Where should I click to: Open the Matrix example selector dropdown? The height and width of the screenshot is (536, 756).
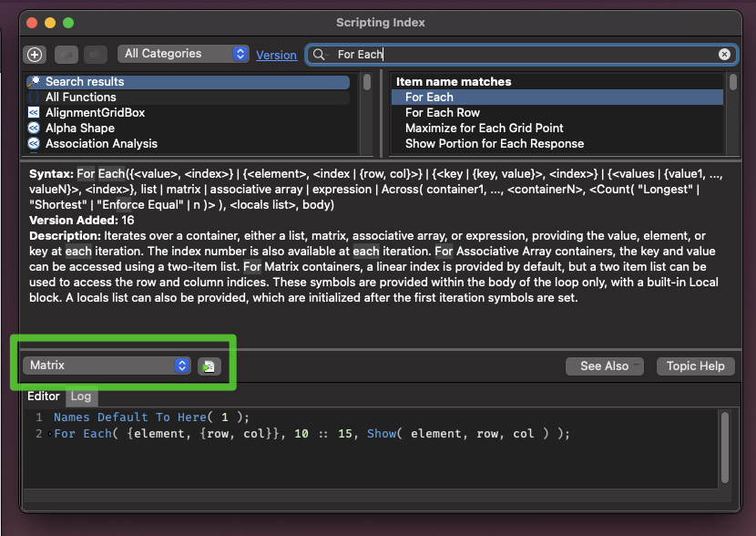pyautogui.click(x=106, y=366)
